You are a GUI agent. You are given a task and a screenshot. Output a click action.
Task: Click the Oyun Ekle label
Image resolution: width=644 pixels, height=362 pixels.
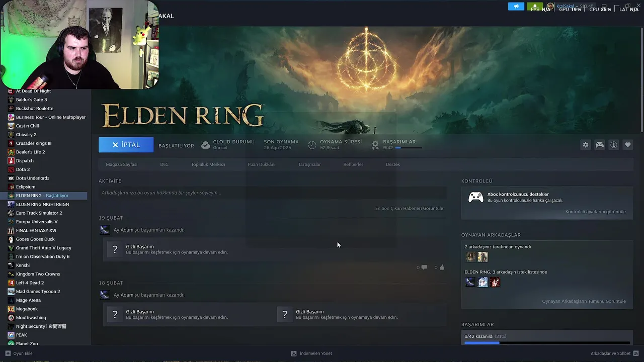click(23, 353)
